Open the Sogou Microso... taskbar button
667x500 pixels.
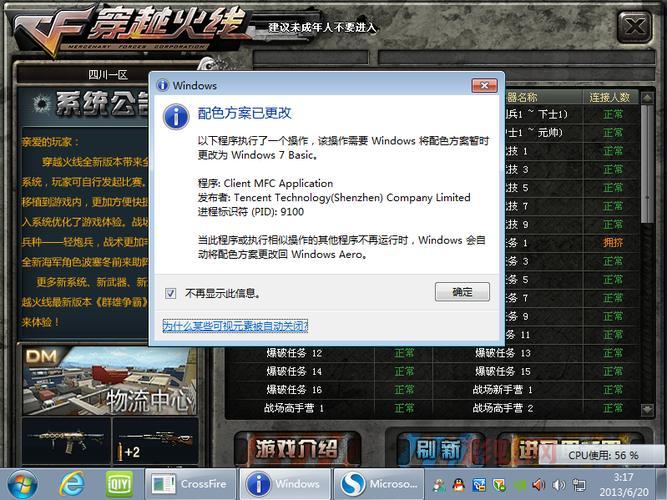pyautogui.click(x=379, y=484)
